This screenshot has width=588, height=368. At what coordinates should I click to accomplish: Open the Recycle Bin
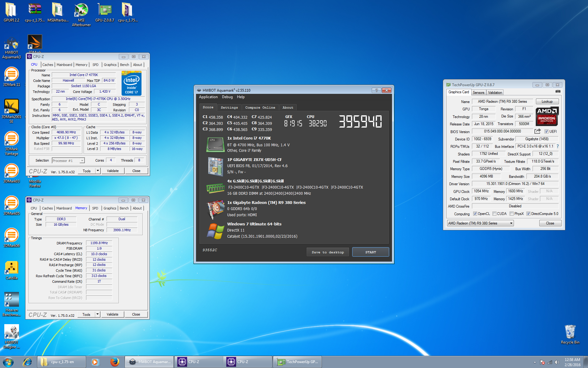pos(570,334)
